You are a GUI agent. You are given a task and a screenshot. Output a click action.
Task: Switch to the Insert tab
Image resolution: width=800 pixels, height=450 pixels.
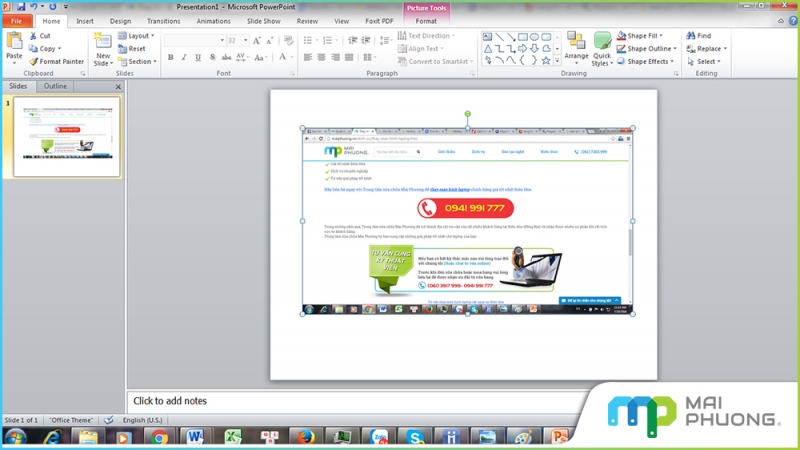[85, 21]
